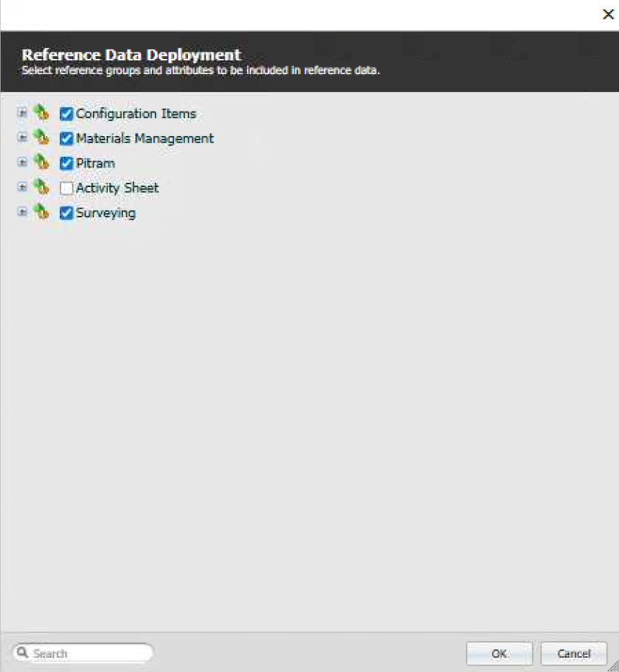Enable the Activity Sheet checkbox
The height and width of the screenshot is (672, 619).
click(66, 189)
